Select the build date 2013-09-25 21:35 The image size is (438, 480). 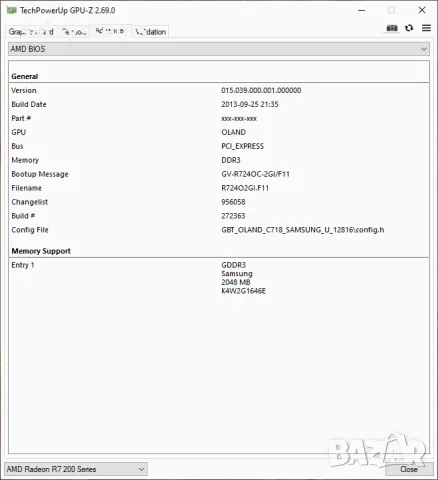[x=250, y=104]
